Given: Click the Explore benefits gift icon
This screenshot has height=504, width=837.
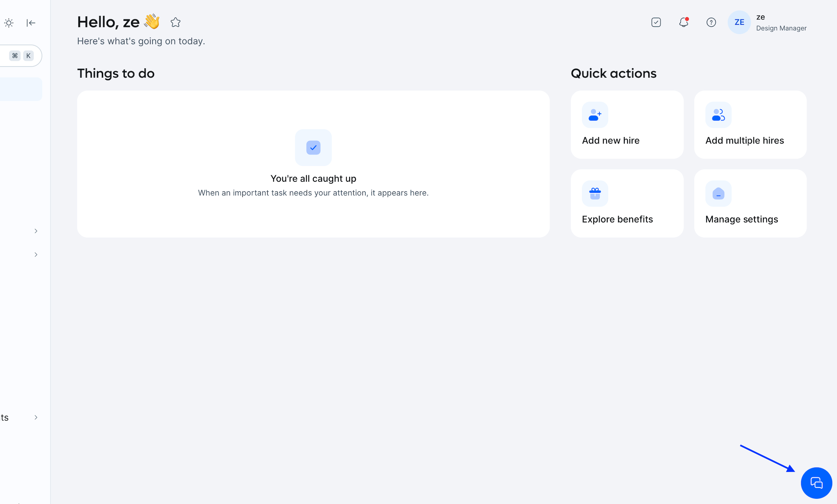Looking at the screenshot, I should coord(595,194).
